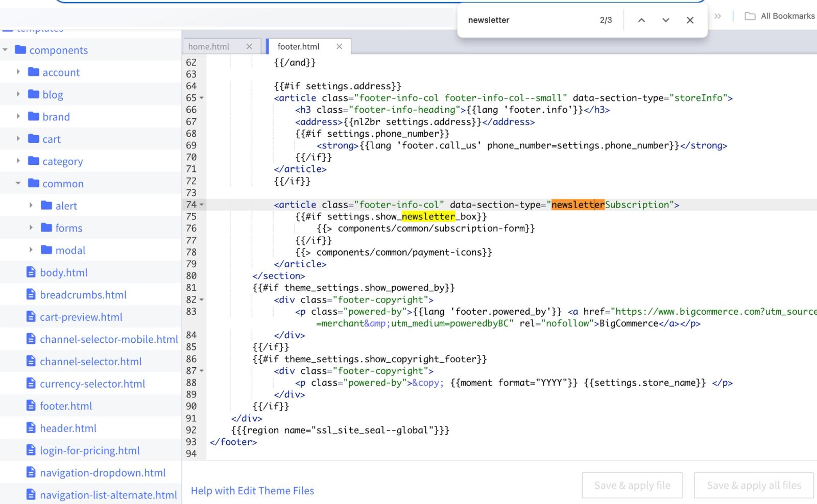Click the footer.html file icon in tree
The width and height of the screenshot is (817, 504).
click(x=31, y=406)
